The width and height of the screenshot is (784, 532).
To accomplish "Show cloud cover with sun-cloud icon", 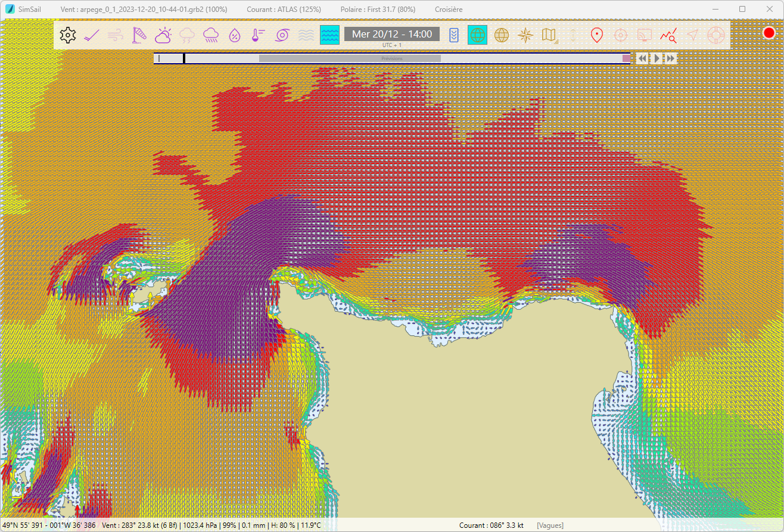I will (x=163, y=35).
